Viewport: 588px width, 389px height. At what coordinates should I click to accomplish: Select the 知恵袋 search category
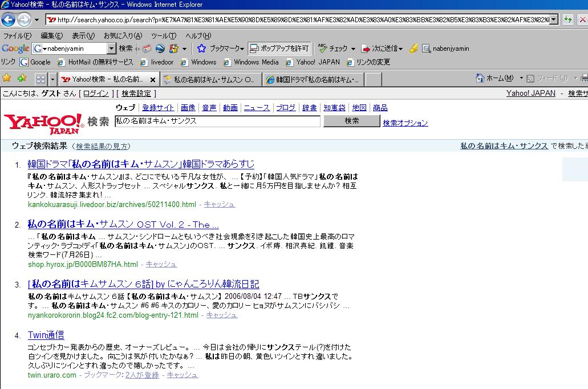click(334, 108)
